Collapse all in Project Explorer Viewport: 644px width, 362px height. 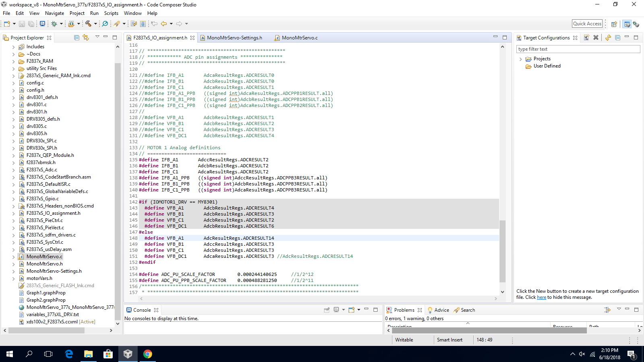click(76, 37)
